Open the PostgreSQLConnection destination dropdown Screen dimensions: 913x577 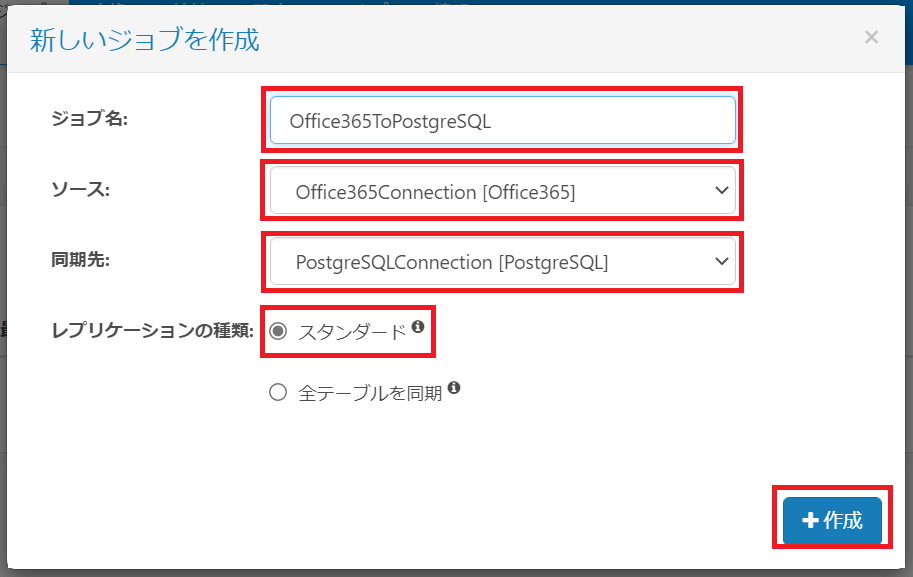coord(502,262)
